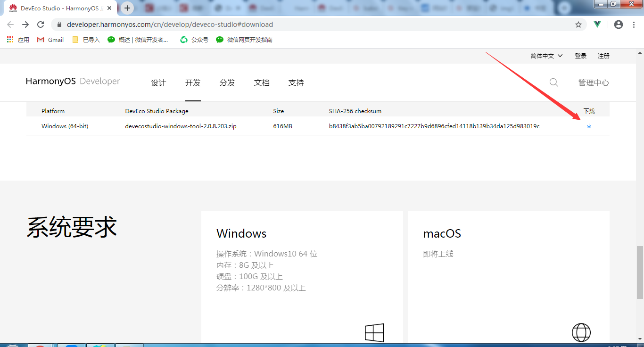Go back to previous page

click(x=10, y=25)
